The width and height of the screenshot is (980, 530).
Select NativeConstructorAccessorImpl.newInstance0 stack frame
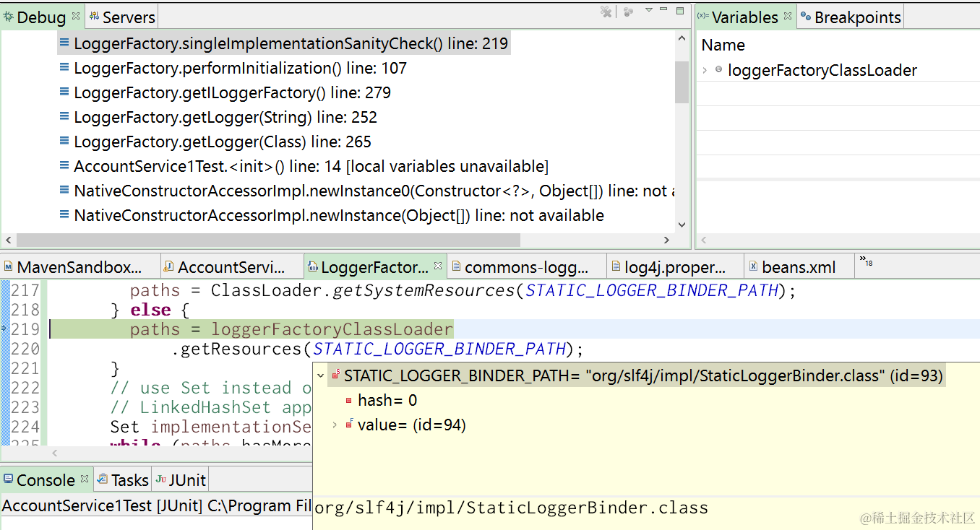point(366,191)
